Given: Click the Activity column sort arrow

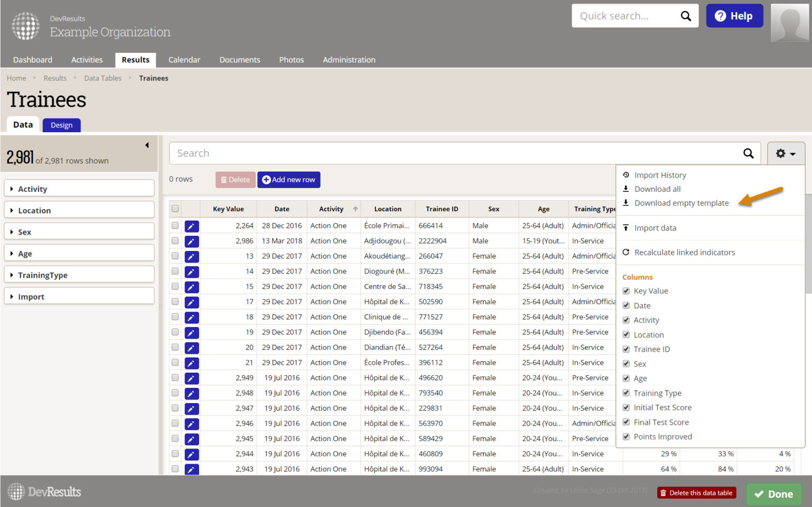Looking at the screenshot, I should tap(356, 209).
